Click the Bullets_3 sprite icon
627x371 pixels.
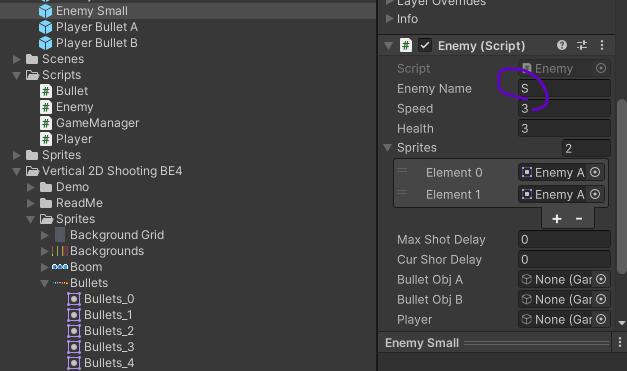(x=74, y=347)
